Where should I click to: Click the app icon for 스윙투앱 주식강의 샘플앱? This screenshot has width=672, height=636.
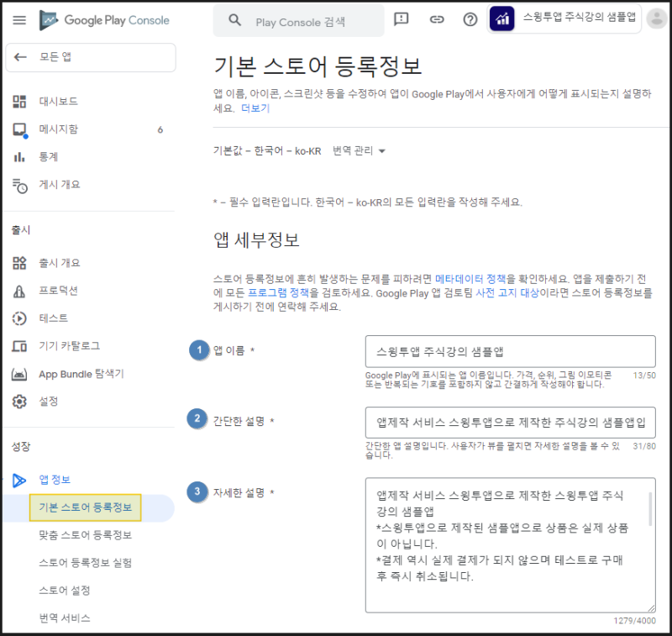click(501, 18)
